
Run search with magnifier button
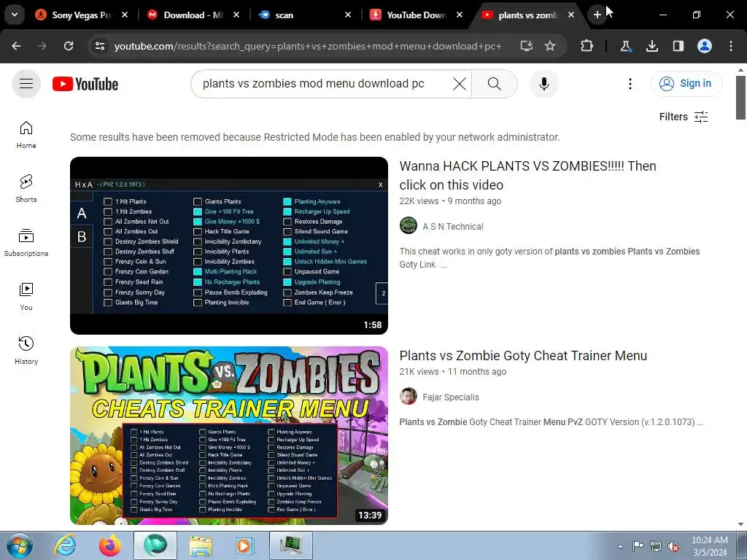point(494,84)
